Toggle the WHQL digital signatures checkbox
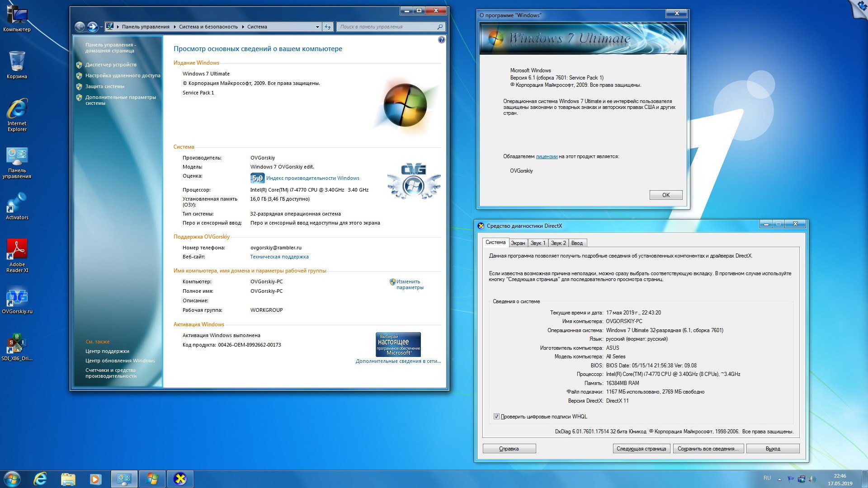 pos(496,417)
